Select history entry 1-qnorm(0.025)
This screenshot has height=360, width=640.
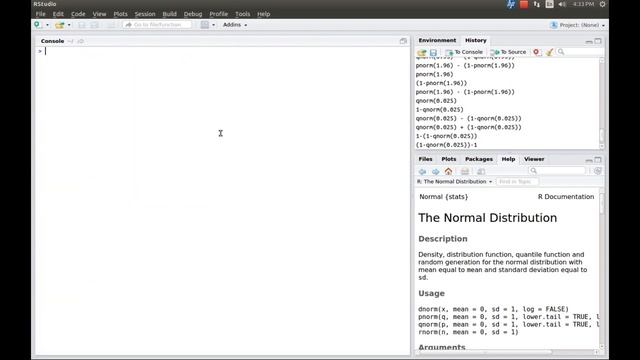[440, 109]
